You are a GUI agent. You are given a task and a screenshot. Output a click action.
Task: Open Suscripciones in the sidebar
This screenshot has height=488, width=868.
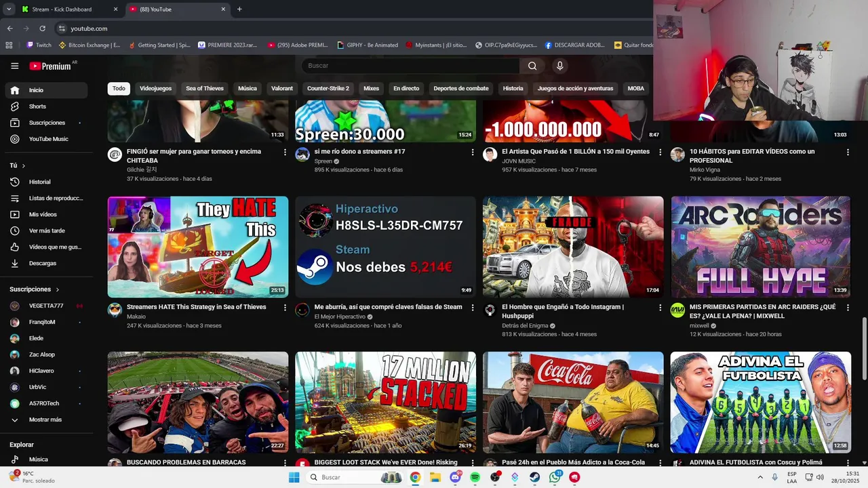pos(46,123)
